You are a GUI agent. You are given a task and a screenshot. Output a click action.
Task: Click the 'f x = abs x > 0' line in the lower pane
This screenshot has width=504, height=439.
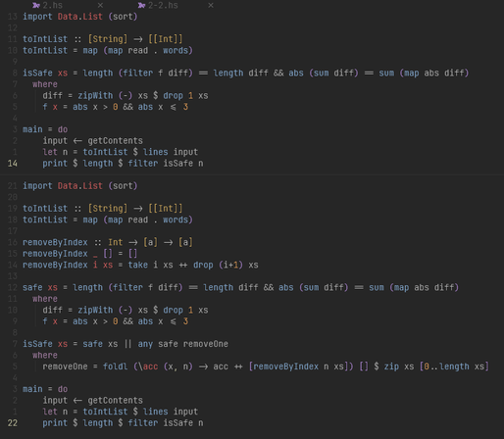click(x=115, y=321)
